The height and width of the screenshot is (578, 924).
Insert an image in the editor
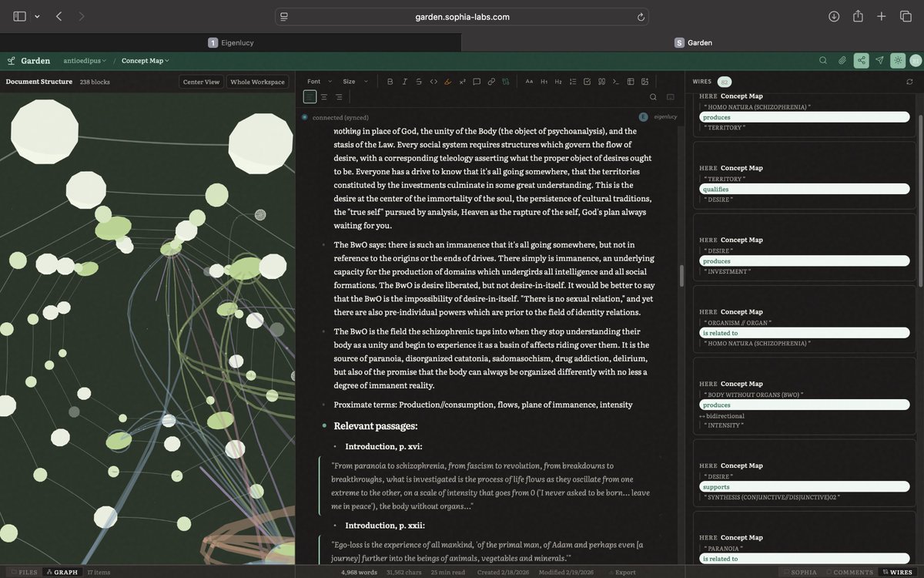(x=645, y=82)
